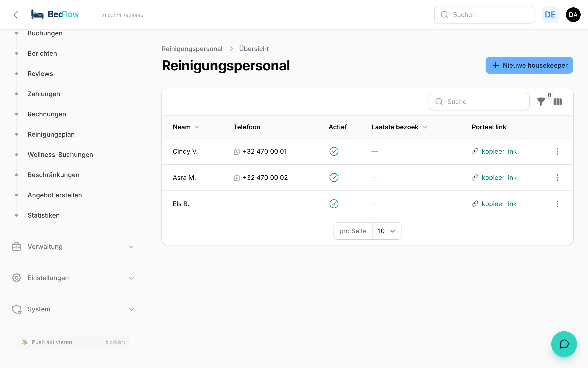
Task: Click Übersicht breadcrumb
Action: 254,49
